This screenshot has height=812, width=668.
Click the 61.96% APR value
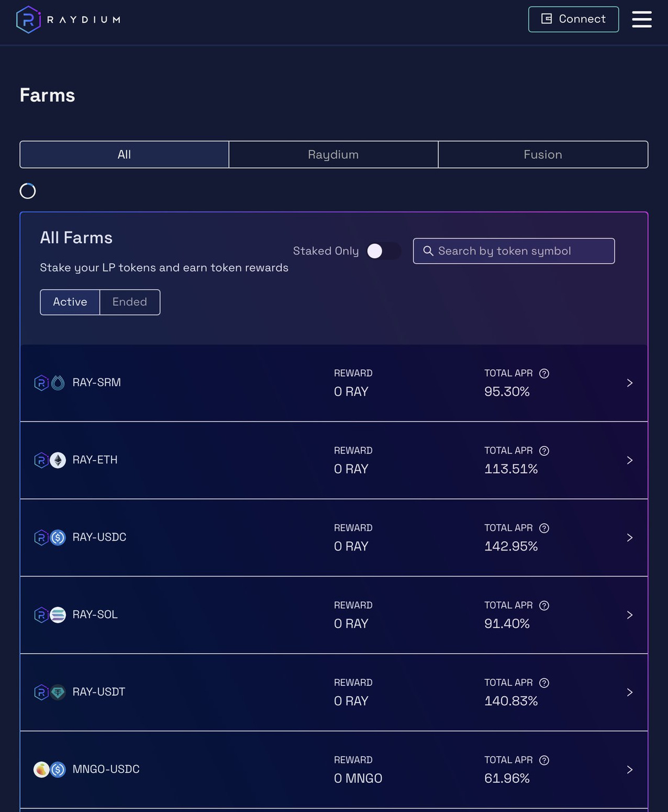pyautogui.click(x=507, y=778)
